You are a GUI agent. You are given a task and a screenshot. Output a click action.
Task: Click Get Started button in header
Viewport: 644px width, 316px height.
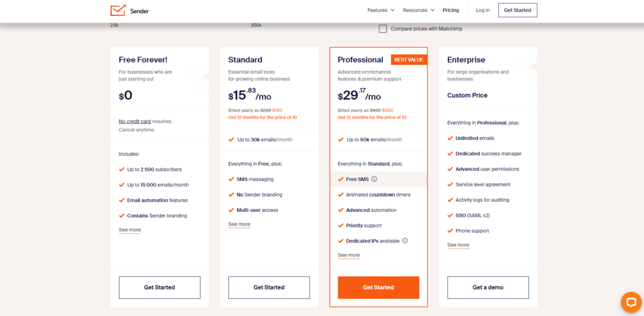tap(518, 10)
